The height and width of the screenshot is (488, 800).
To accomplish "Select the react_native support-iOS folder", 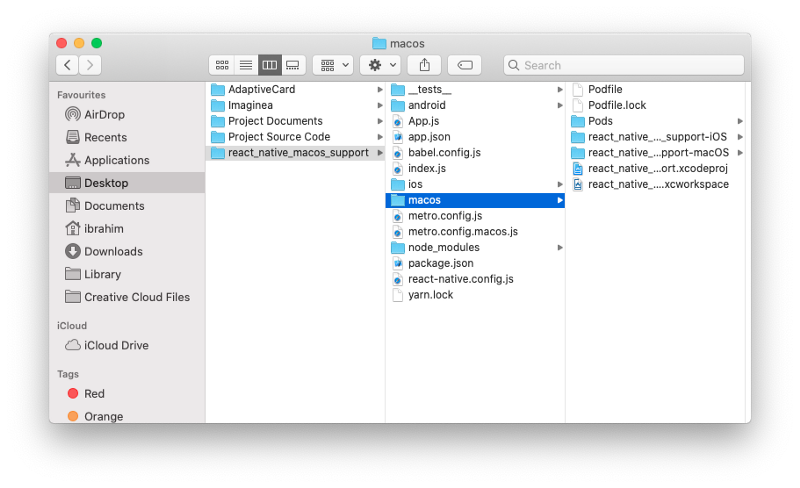I will click(x=655, y=137).
